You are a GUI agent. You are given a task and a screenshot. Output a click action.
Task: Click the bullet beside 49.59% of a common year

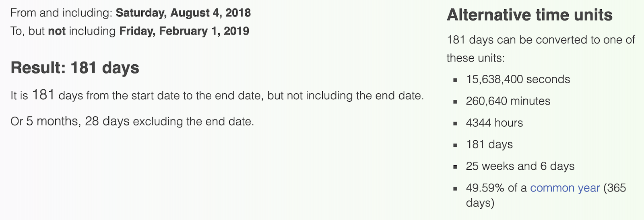[x=455, y=189]
